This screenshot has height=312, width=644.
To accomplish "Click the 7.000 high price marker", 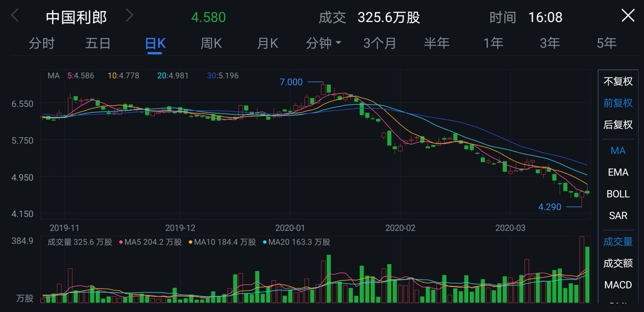I will (x=291, y=82).
